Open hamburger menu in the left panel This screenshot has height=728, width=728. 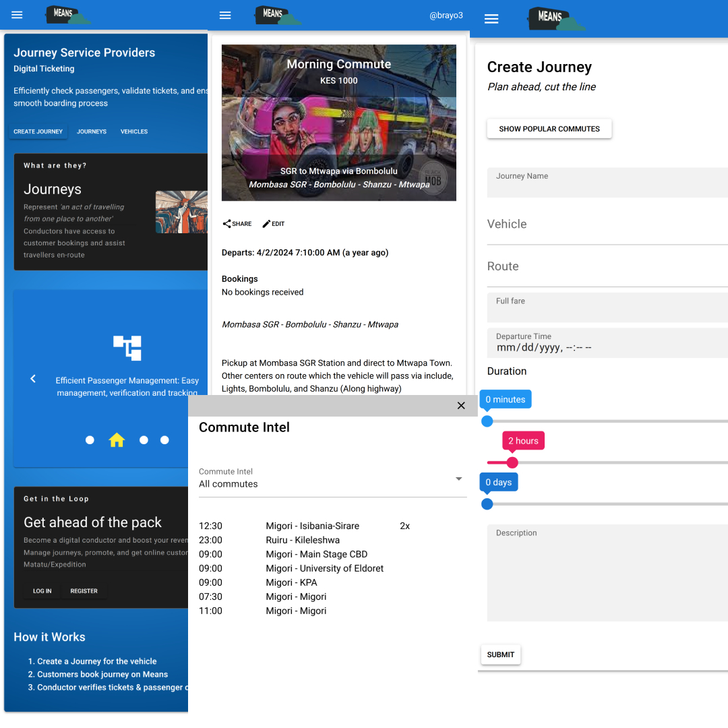(17, 15)
